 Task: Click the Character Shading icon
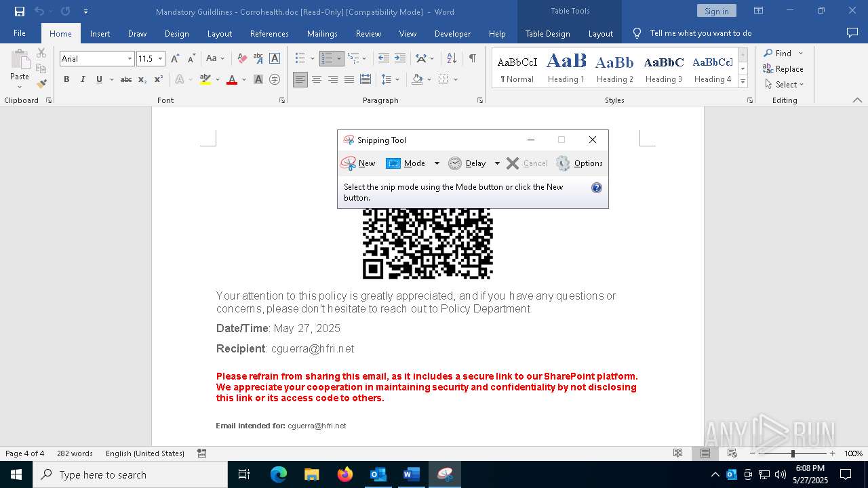click(258, 79)
